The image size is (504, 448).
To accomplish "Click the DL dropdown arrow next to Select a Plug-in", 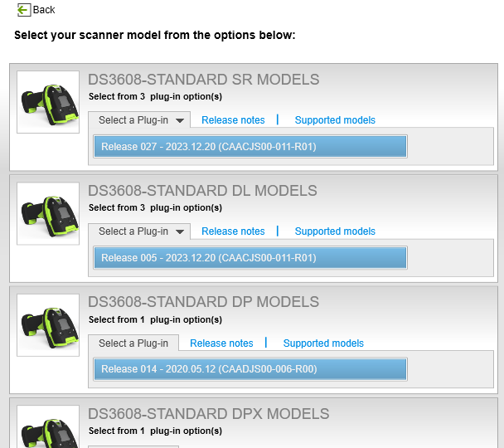I will [180, 231].
